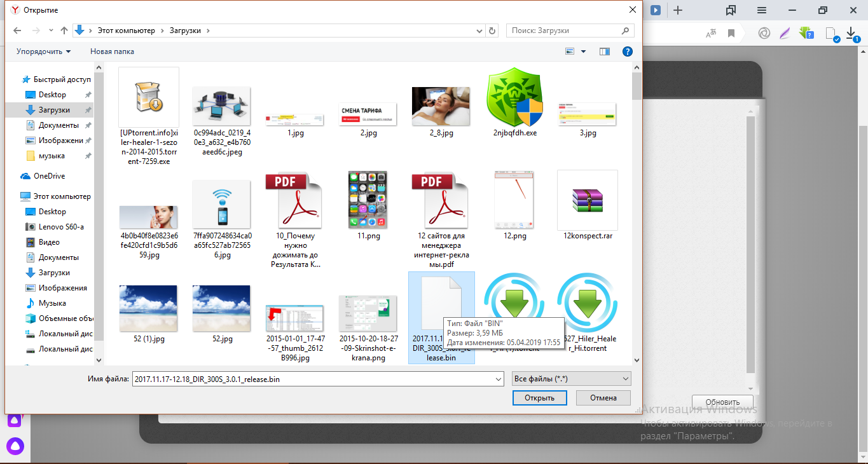The image size is (868, 464).
Task: Expand the chevron before 'Этот компьютер' in the address bar
Action: pyautogui.click(x=91, y=31)
